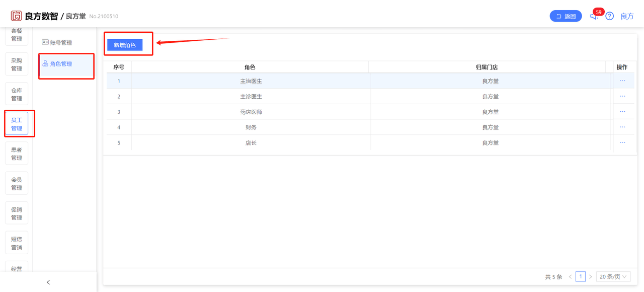Open the ellipsis menu for 财务 row
Viewport: 644px width, 292px height.
coord(622,127)
